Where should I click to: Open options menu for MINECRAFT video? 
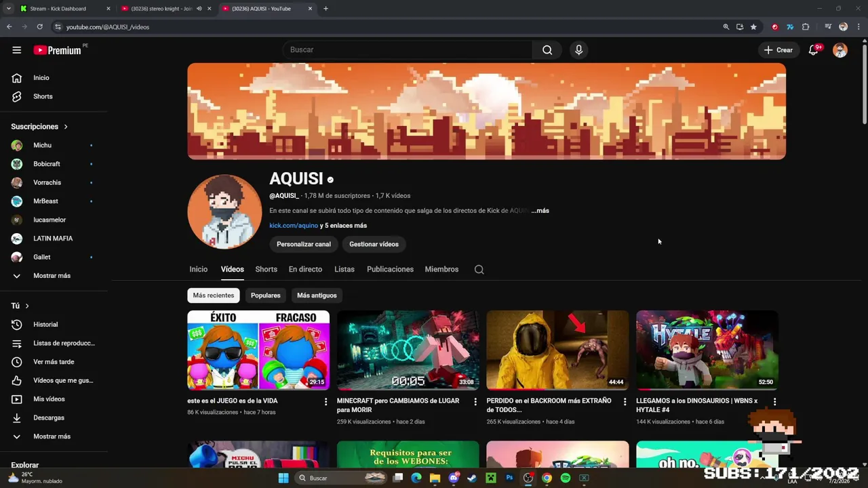(475, 402)
